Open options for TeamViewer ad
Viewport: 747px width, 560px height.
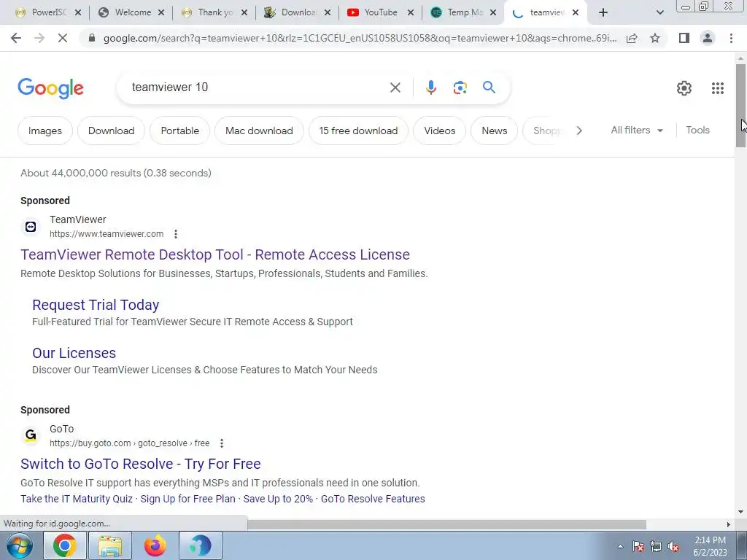click(176, 234)
